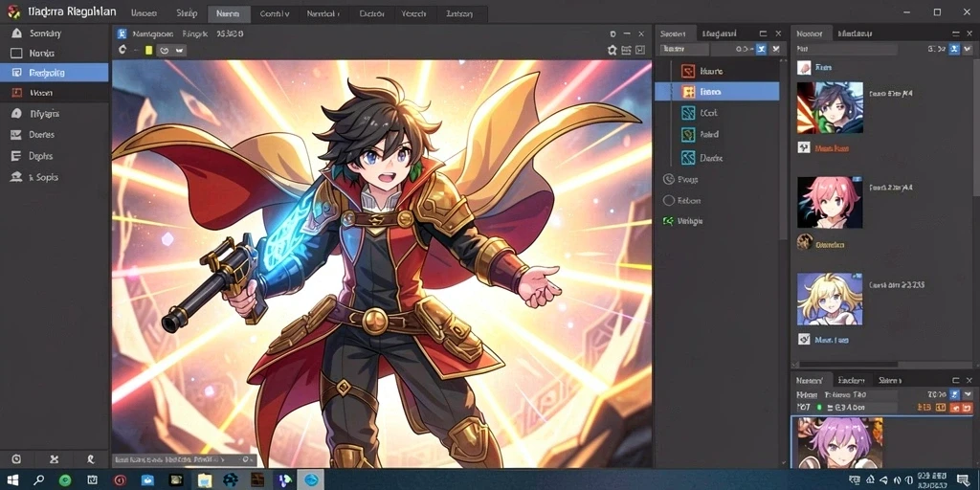Screen dimensions: 980x490
Task: Toggle the blue person button in right panel header
Action: pyautogui.click(x=954, y=49)
